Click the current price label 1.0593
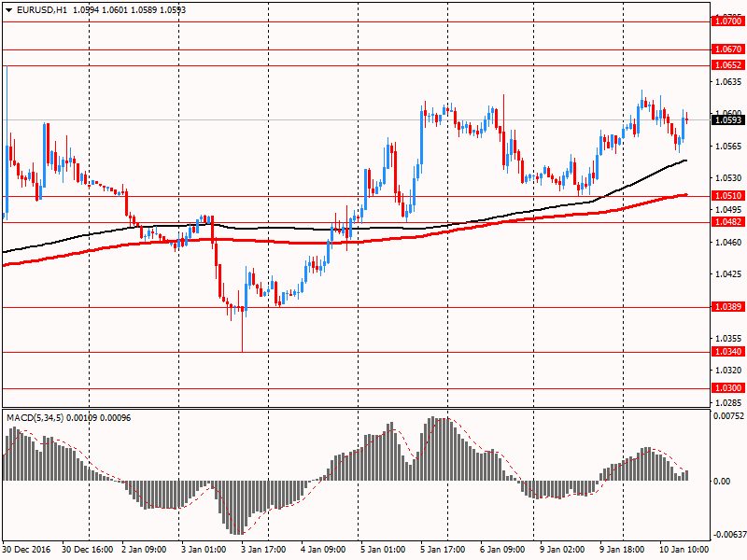 pos(727,119)
